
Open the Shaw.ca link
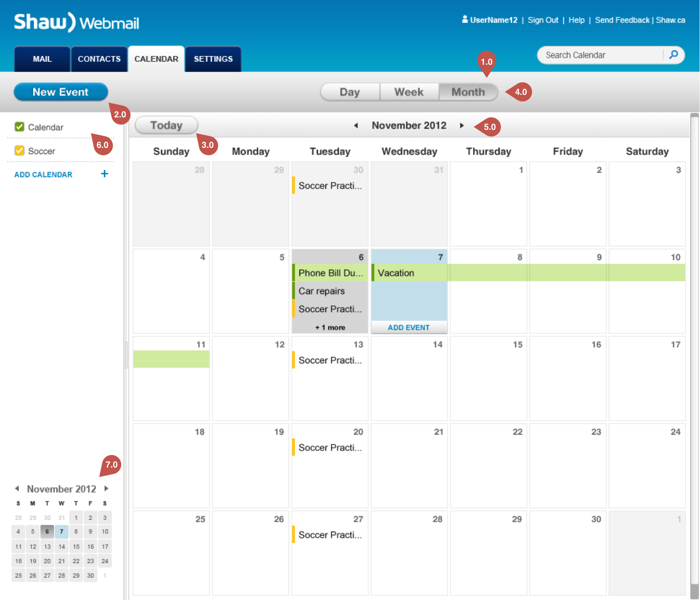click(671, 20)
